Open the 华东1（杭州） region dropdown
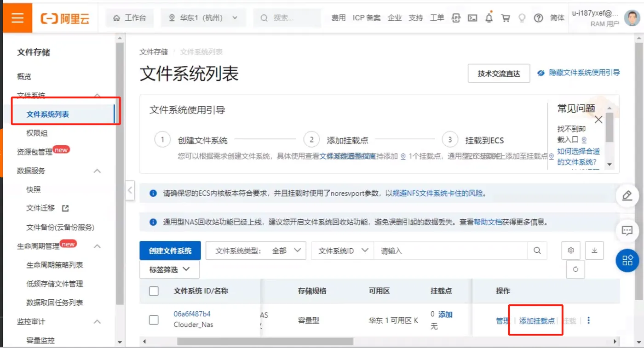 tap(203, 18)
